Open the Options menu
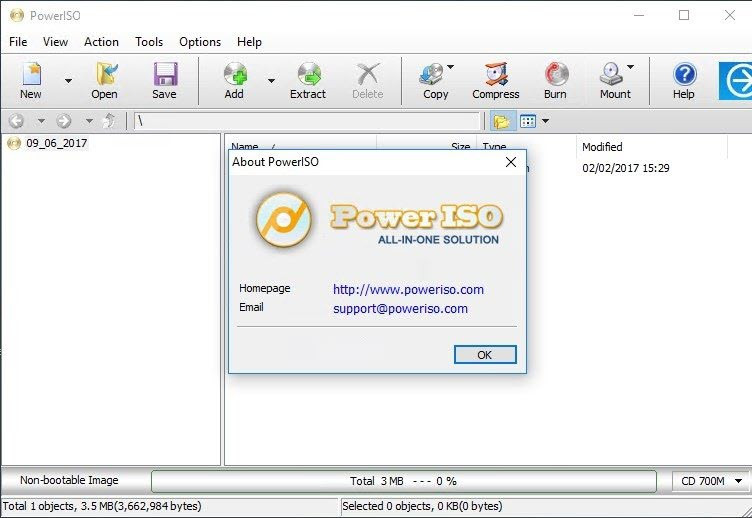 click(x=200, y=42)
